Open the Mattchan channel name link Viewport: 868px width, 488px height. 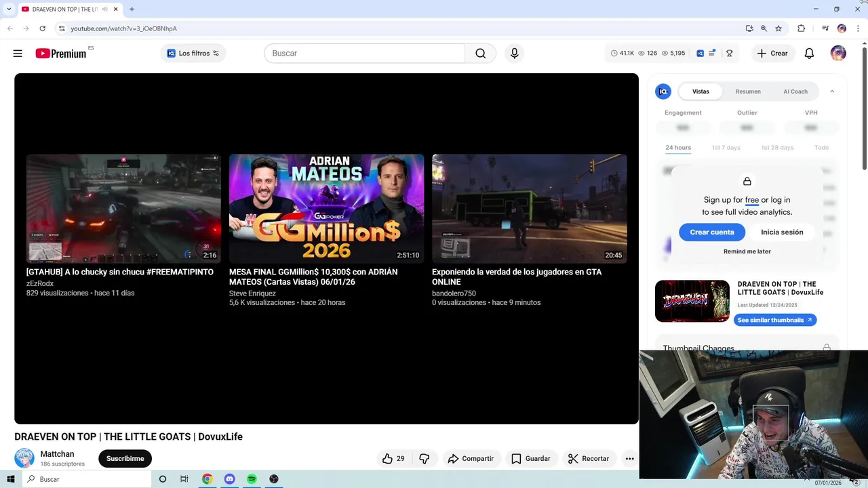pos(57,454)
